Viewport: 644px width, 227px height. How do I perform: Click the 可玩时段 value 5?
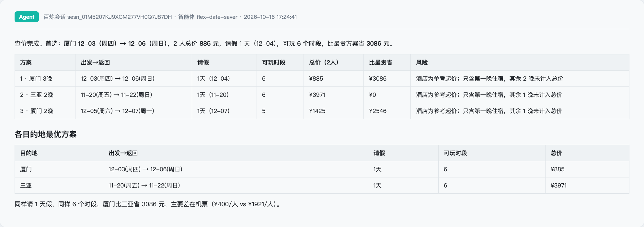click(x=264, y=111)
